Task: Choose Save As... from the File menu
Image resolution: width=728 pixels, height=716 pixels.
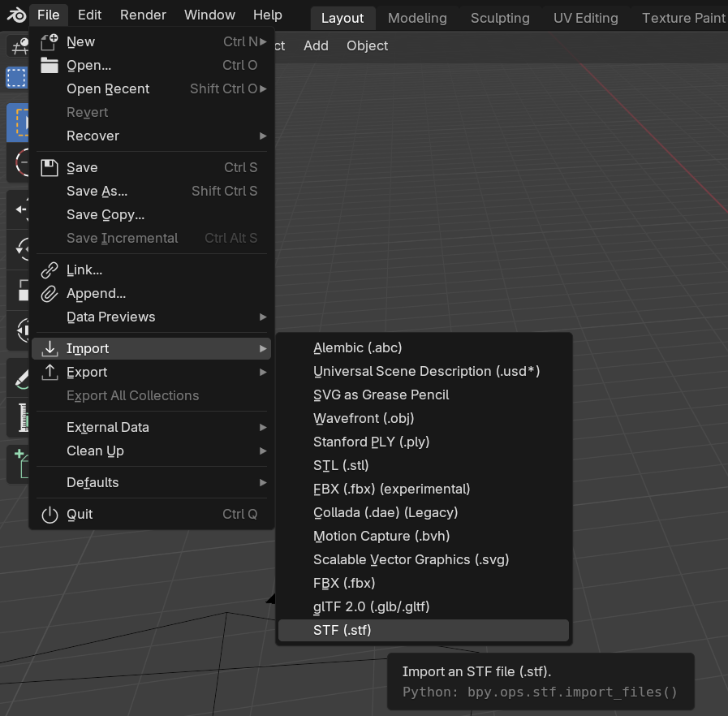Action: coord(151,192)
